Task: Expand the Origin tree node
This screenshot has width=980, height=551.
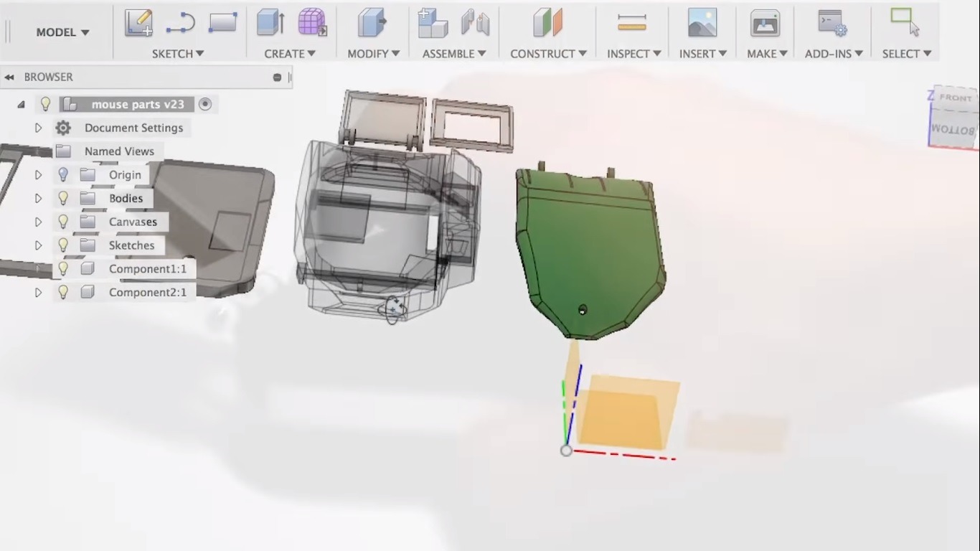Action: [x=38, y=174]
